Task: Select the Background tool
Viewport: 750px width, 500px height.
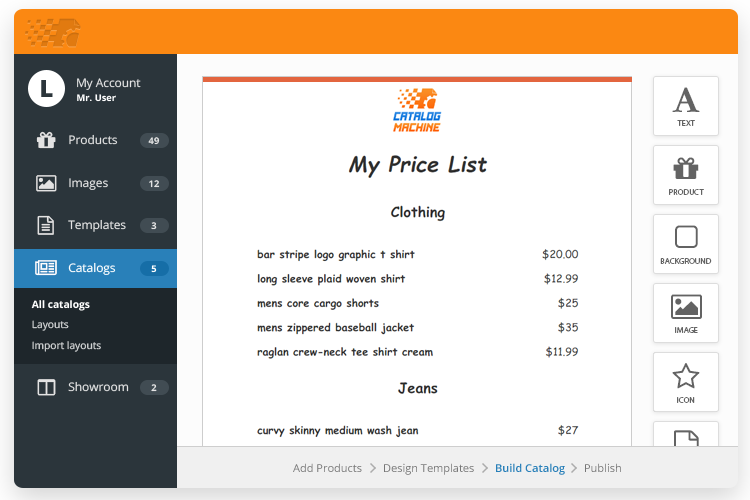Action: pyautogui.click(x=685, y=244)
